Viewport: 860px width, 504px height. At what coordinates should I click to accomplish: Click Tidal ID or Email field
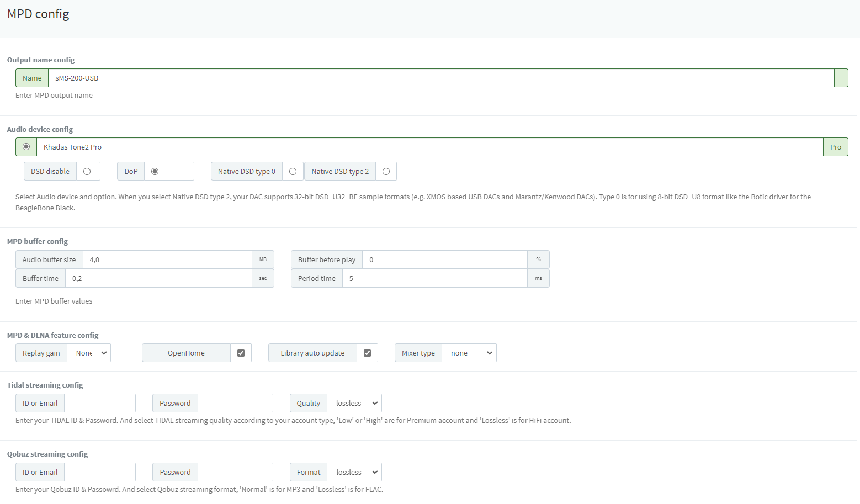coord(100,404)
